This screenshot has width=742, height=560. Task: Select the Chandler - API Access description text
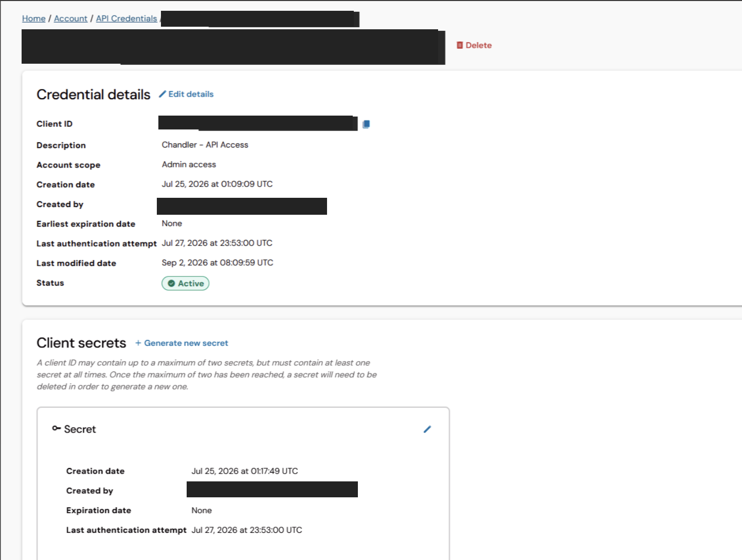tap(205, 145)
